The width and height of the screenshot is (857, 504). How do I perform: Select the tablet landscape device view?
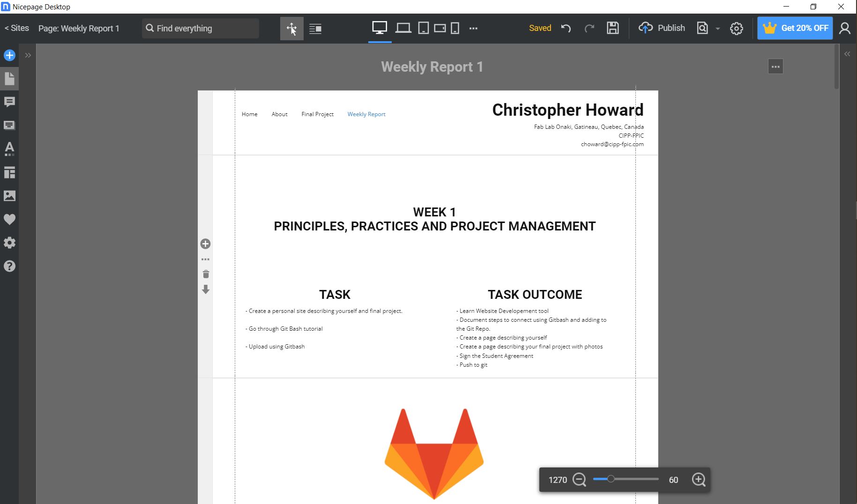point(440,28)
